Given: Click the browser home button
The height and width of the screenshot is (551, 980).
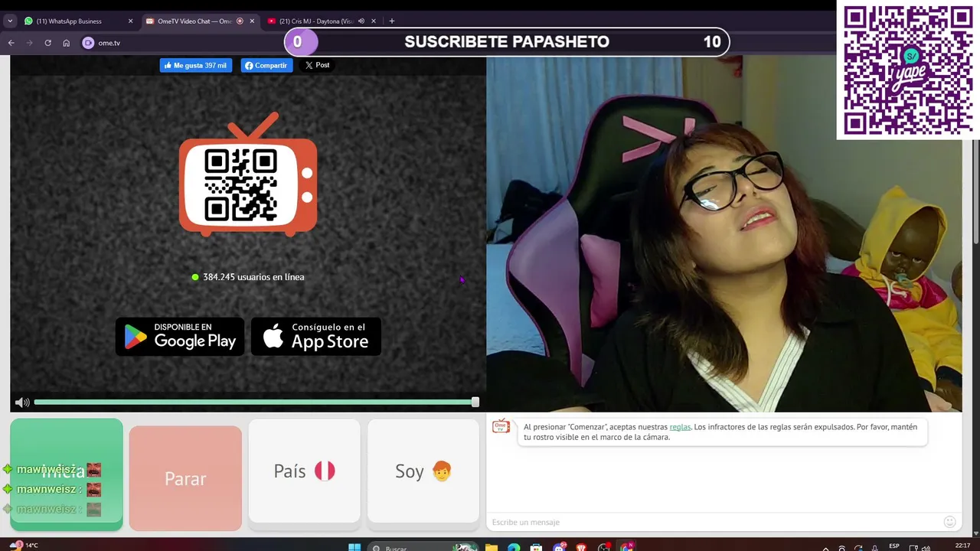Looking at the screenshot, I should (67, 43).
